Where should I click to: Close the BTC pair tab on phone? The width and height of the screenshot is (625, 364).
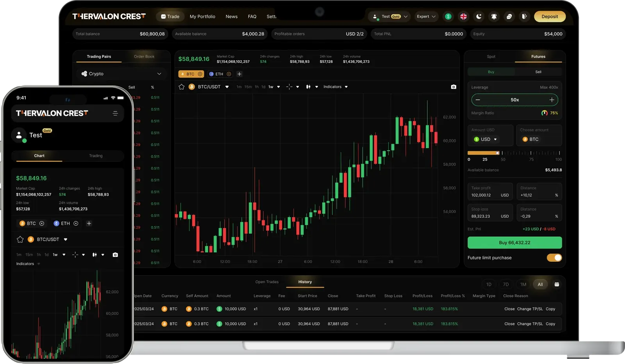[x=42, y=223]
